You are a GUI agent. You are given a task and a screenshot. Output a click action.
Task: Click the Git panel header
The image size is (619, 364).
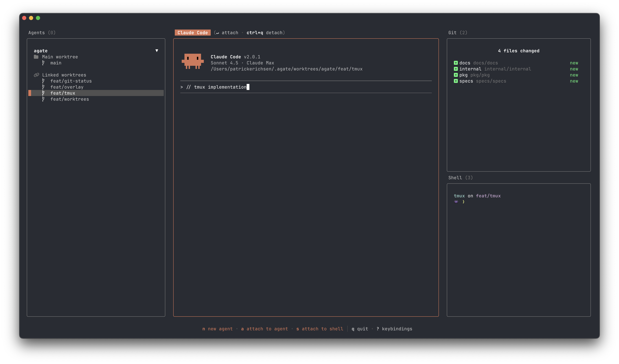457,33
